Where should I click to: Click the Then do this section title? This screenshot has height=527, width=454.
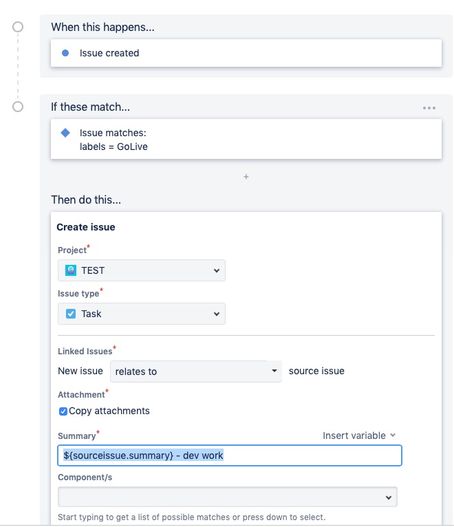pos(86,200)
